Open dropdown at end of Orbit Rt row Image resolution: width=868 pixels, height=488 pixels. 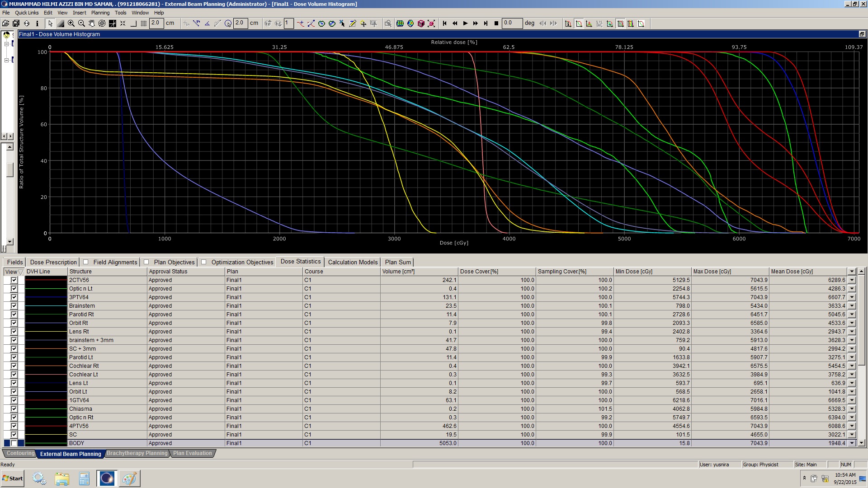(852, 323)
